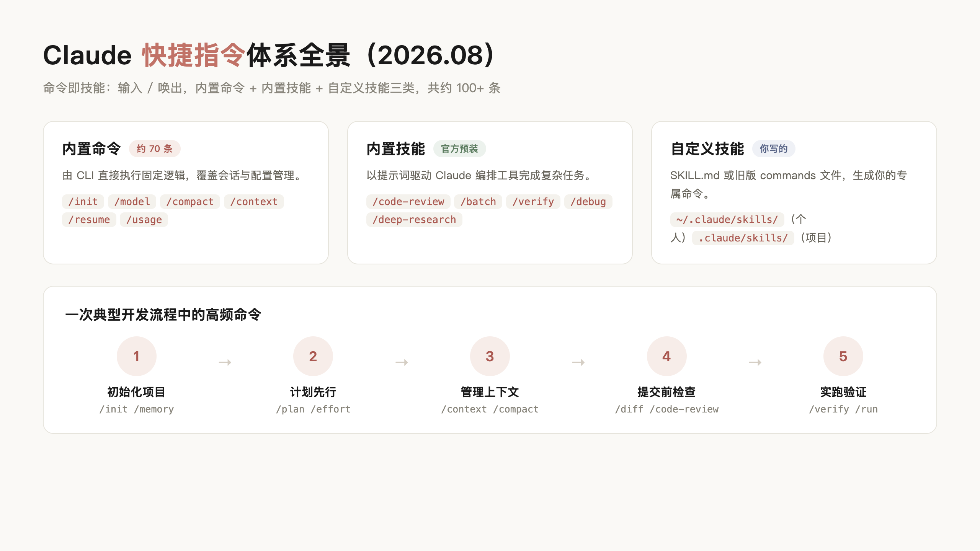
Task: Click the /model command chip
Action: (132, 202)
